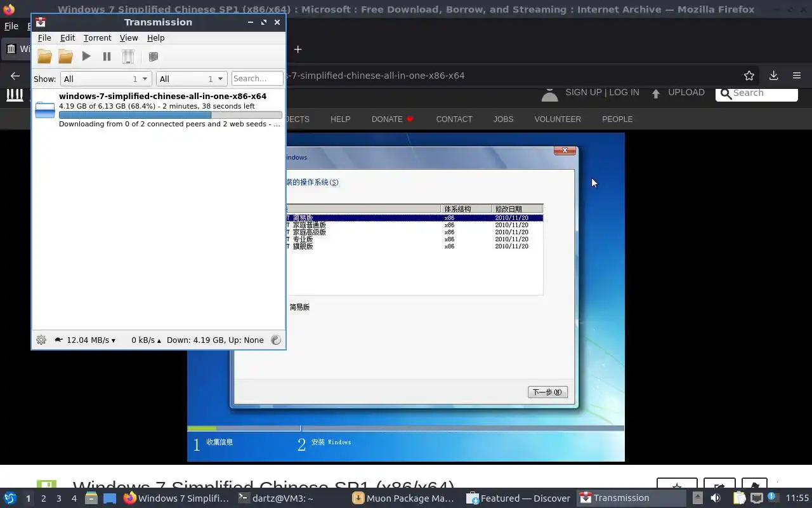
Task: Click the torrent download progress bar
Action: [x=170, y=115]
